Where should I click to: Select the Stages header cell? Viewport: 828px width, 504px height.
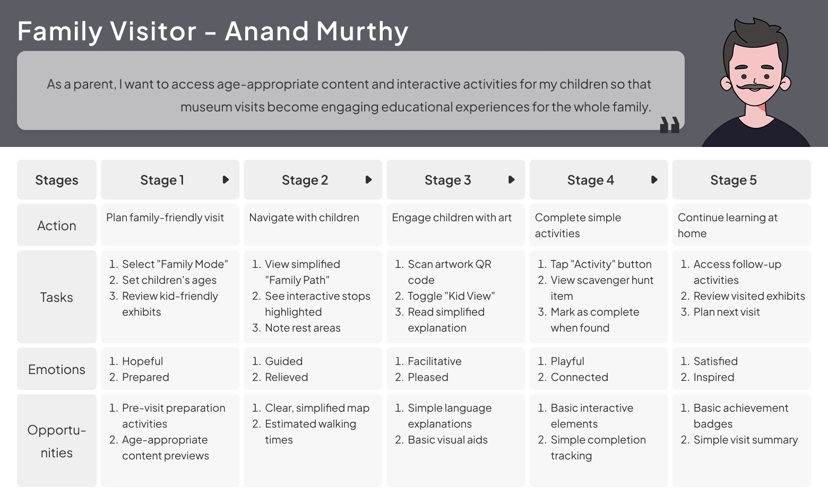coord(57,180)
